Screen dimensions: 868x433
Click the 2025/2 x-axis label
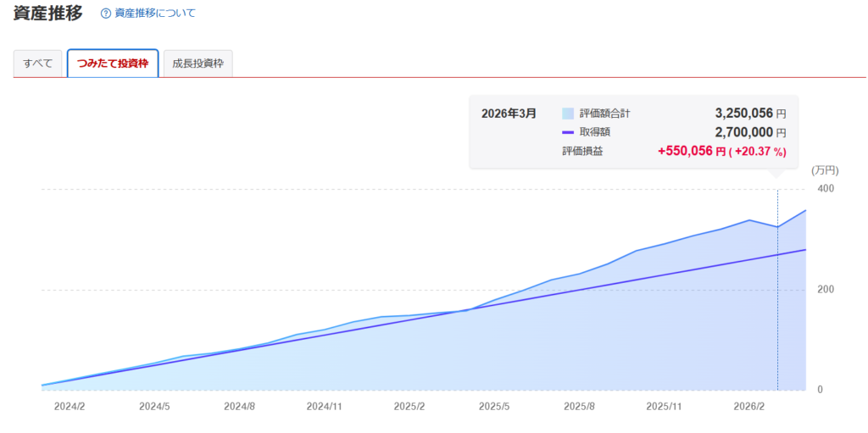pos(409,407)
